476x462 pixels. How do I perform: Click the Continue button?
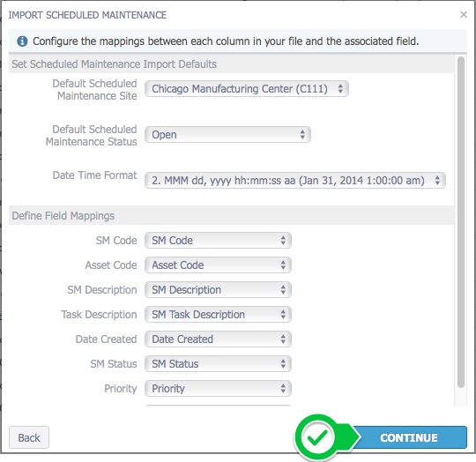click(408, 437)
